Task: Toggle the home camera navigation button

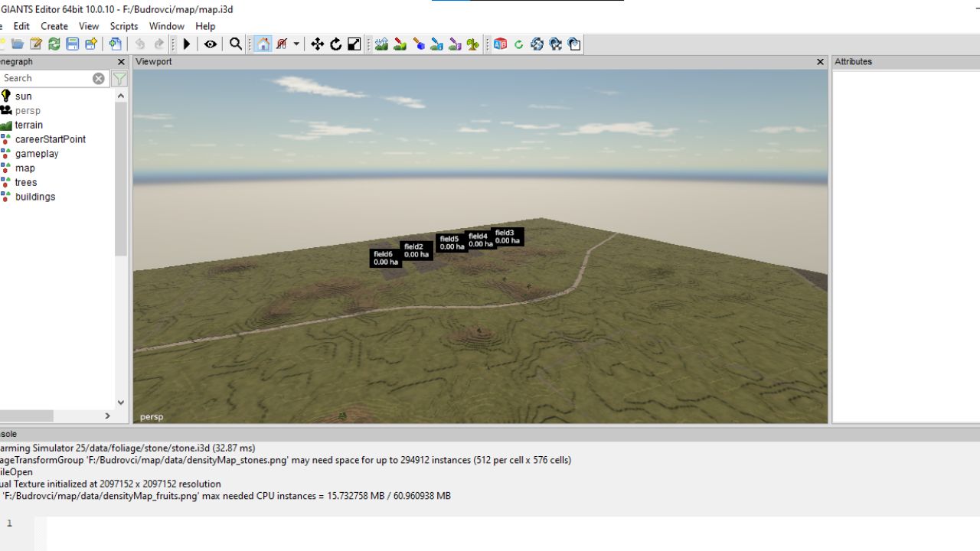Action: 263,44
